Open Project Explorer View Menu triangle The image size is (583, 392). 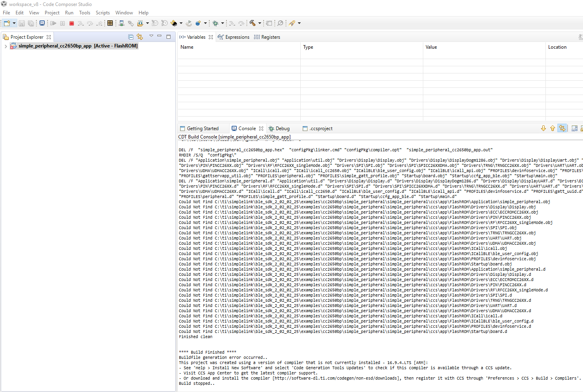(151, 36)
